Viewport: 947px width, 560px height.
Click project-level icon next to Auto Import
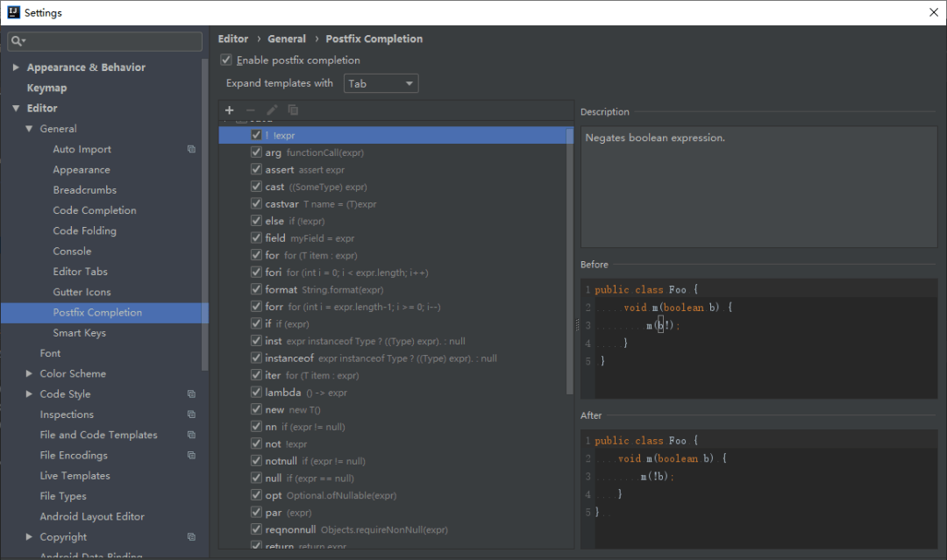[x=191, y=149]
